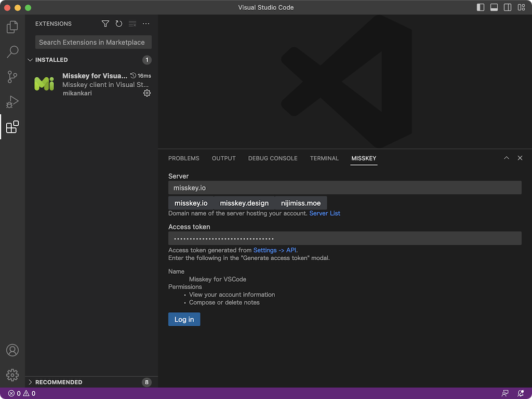Click the Misskey extension logo

(44, 84)
